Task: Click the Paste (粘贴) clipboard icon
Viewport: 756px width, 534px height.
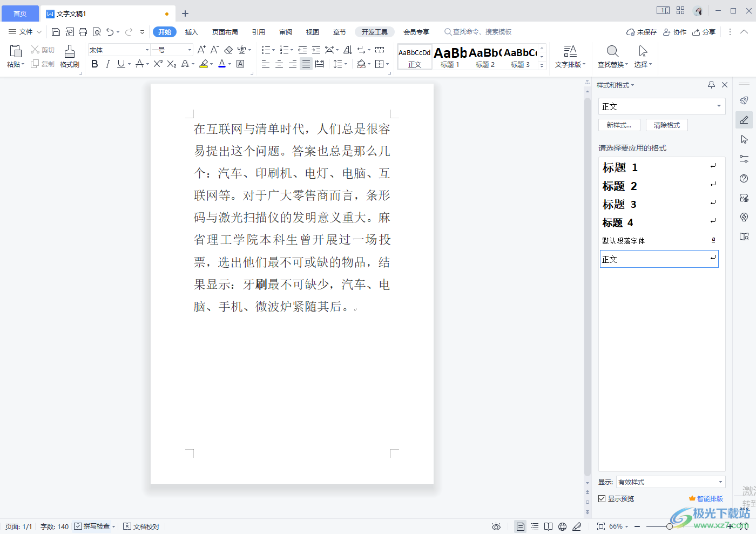Action: pos(16,51)
